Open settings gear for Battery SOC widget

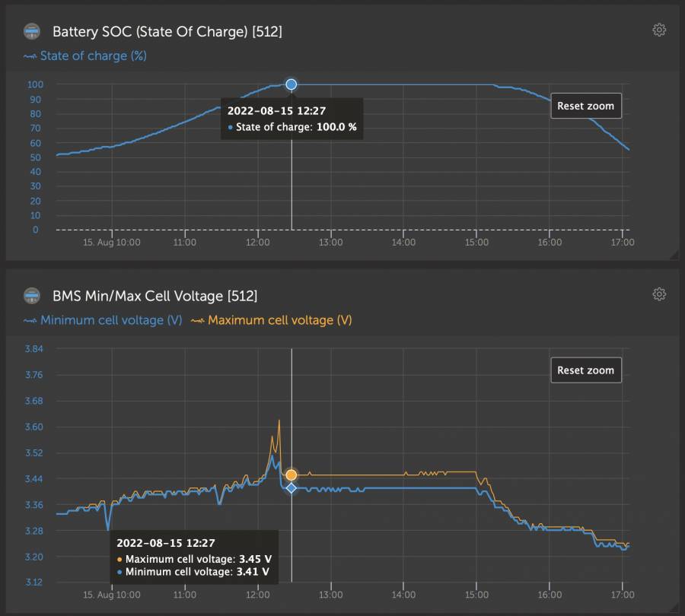click(659, 30)
